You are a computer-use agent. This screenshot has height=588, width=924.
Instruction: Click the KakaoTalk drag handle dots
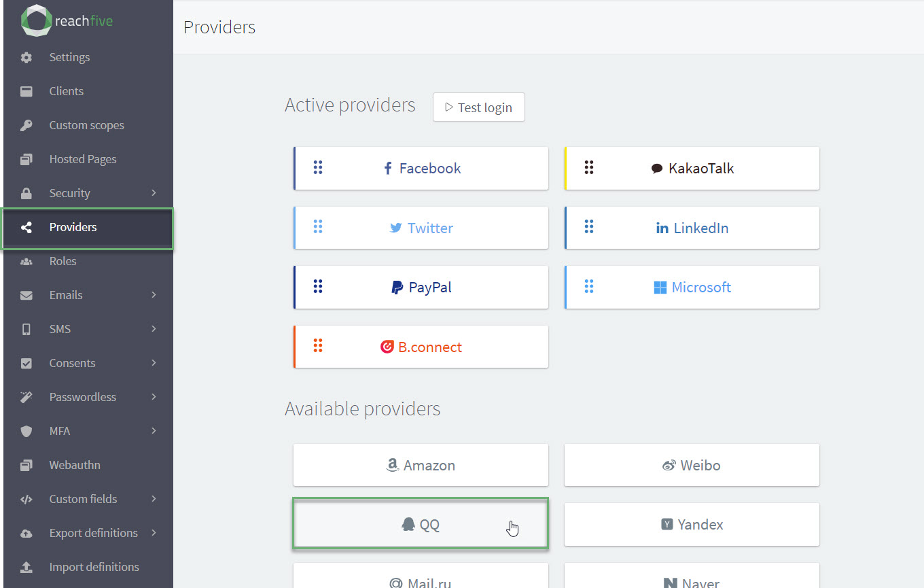coord(589,167)
